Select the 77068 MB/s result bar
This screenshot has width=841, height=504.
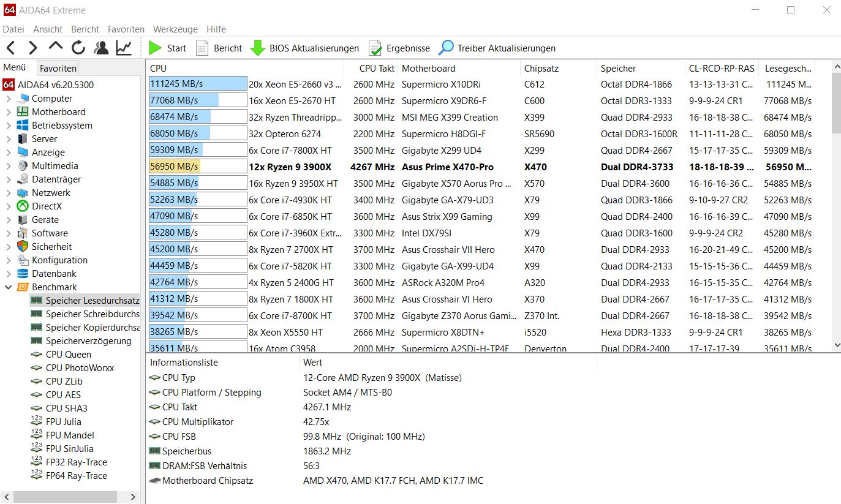[198, 100]
